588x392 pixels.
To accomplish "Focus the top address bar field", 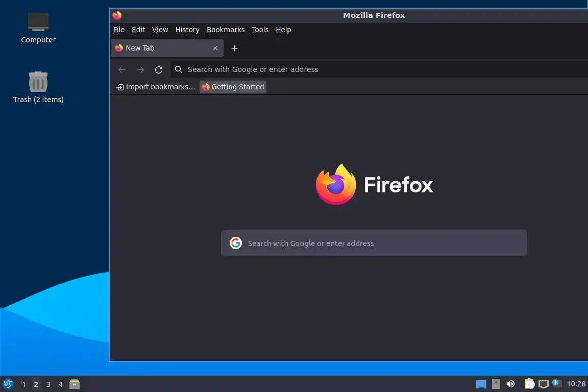I will click(379, 69).
